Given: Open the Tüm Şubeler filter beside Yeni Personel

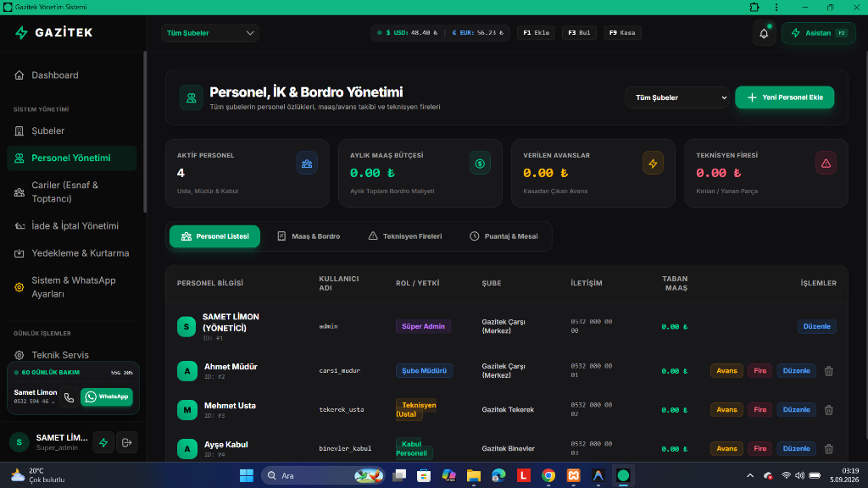Looking at the screenshot, I should click(676, 97).
